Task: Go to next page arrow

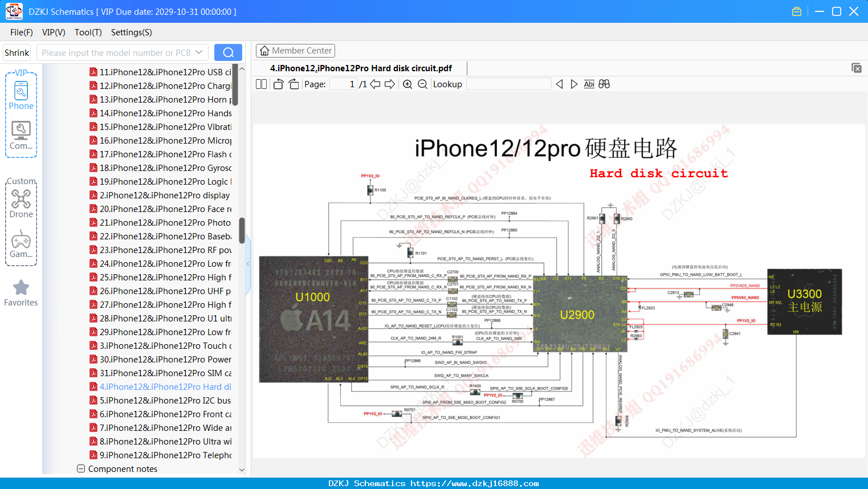Action: click(390, 84)
